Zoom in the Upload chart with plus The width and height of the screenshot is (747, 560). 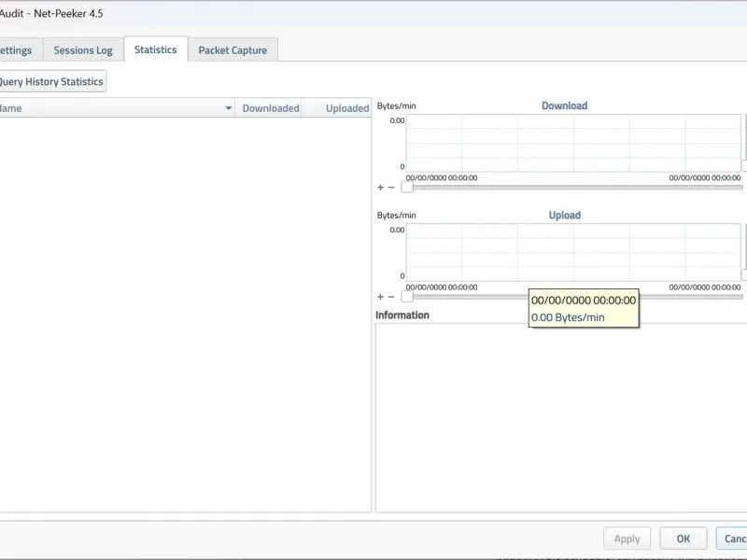pyautogui.click(x=380, y=297)
